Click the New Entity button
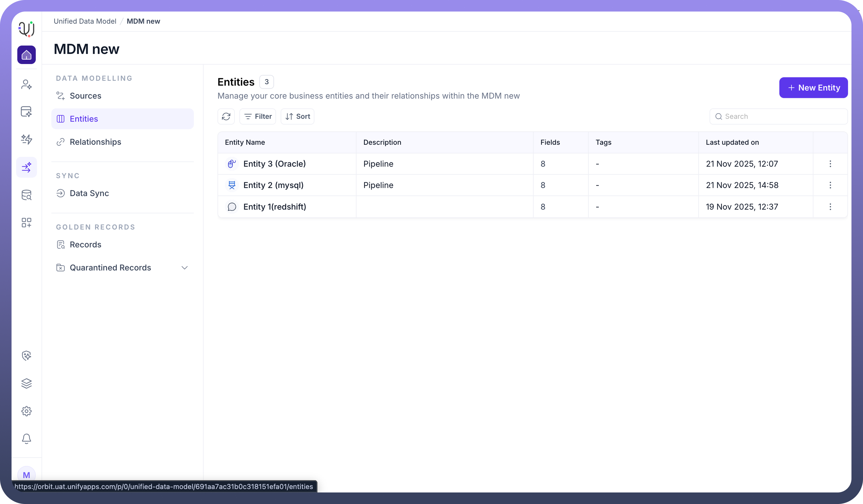Image resolution: width=863 pixels, height=504 pixels. 813,88
